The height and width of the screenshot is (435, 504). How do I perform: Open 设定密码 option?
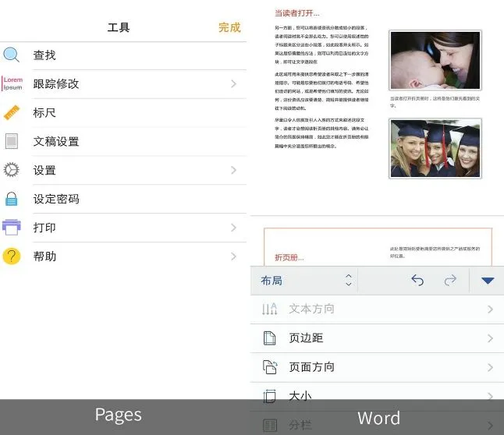coord(123,199)
